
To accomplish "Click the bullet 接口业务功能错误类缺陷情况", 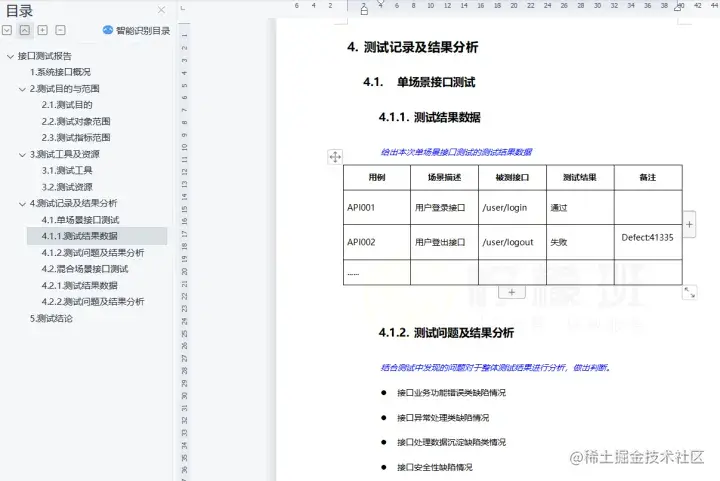I will [x=451, y=393].
